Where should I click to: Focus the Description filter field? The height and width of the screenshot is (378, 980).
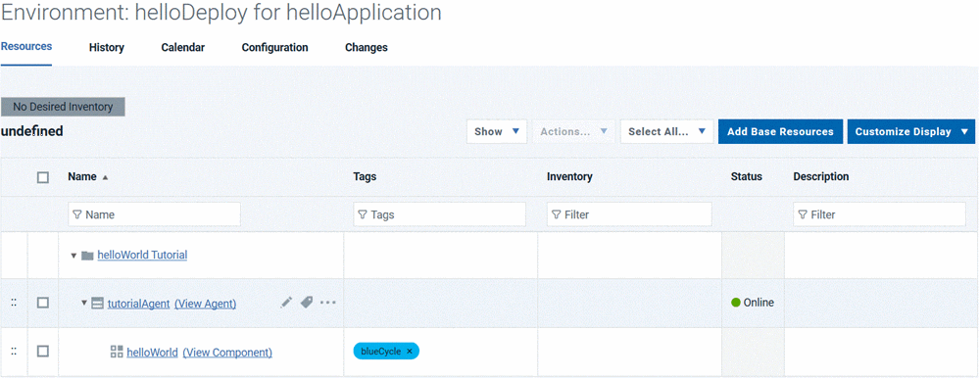click(x=879, y=214)
